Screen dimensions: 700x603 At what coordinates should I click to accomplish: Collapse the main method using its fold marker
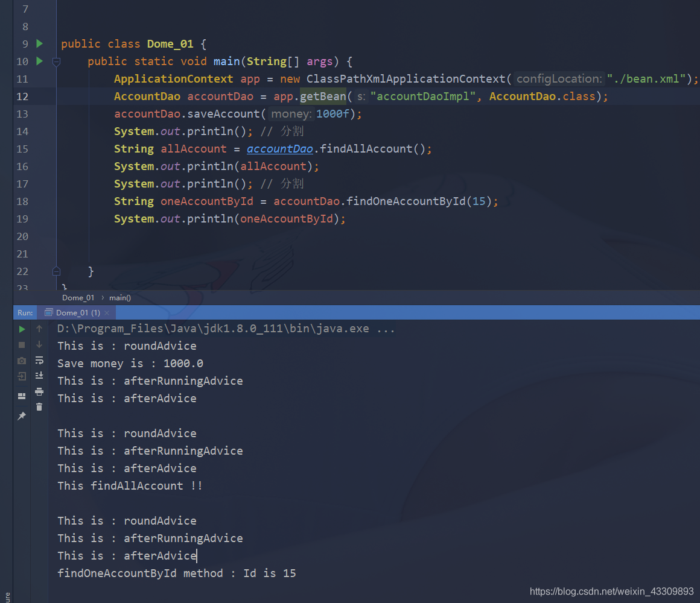click(x=56, y=62)
